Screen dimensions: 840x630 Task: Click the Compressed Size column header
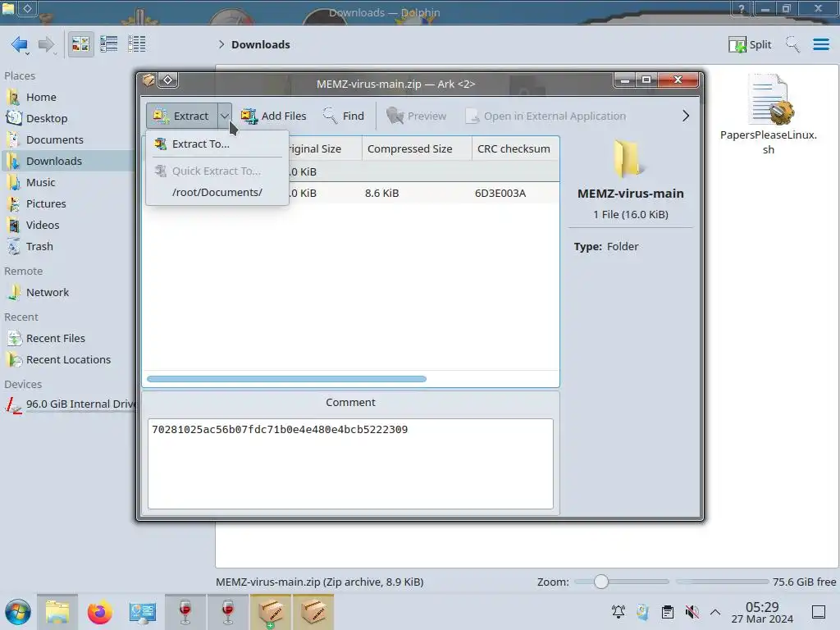click(417, 149)
